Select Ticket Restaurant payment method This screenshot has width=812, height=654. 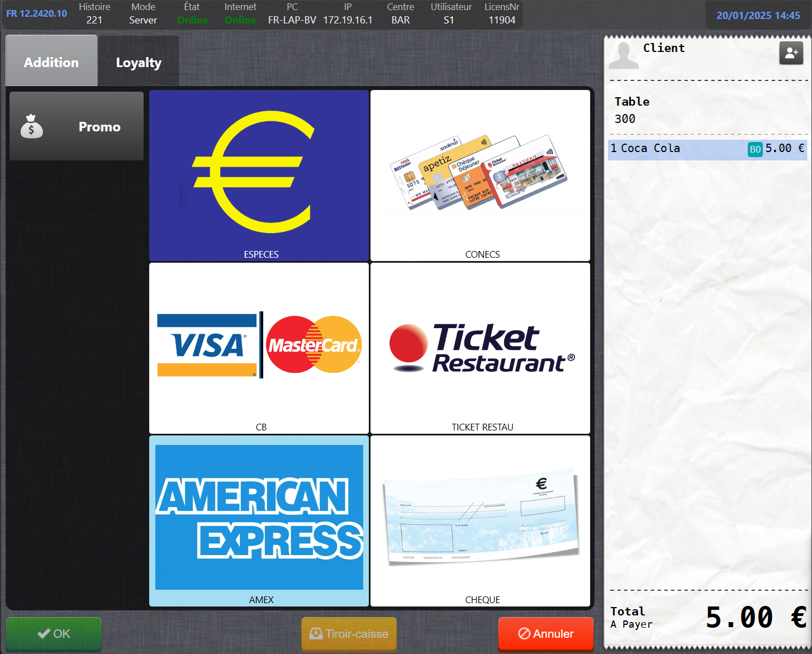pyautogui.click(x=480, y=348)
